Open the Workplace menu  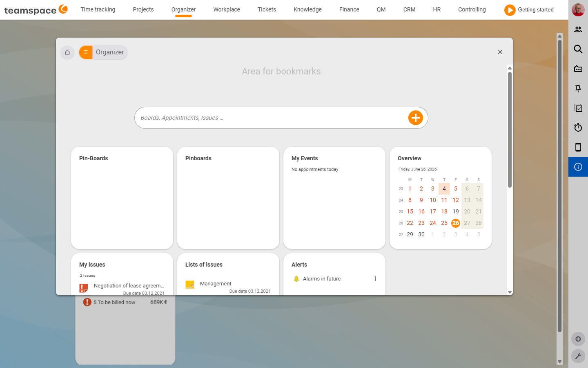pyautogui.click(x=227, y=9)
